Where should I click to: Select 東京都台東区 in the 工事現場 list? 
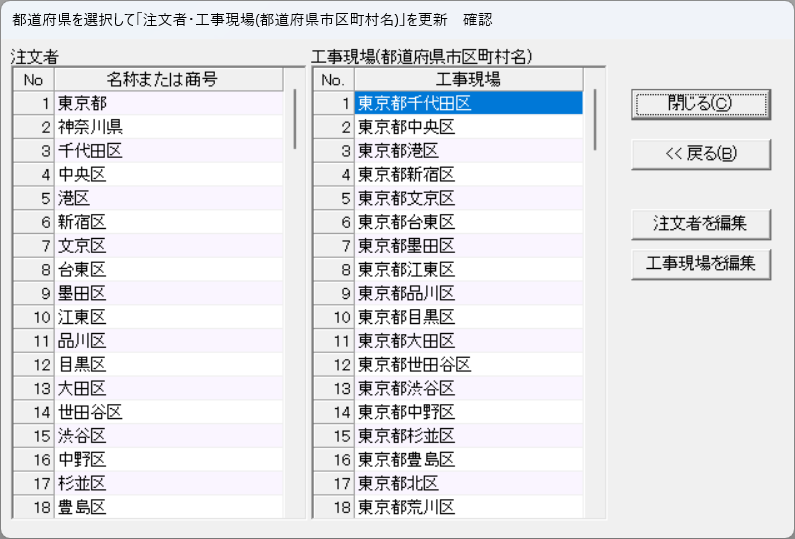click(x=468, y=223)
